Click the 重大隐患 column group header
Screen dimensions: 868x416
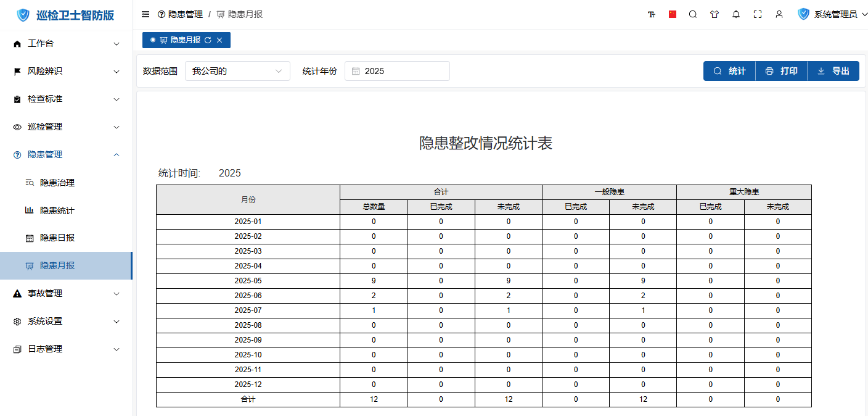(x=744, y=192)
